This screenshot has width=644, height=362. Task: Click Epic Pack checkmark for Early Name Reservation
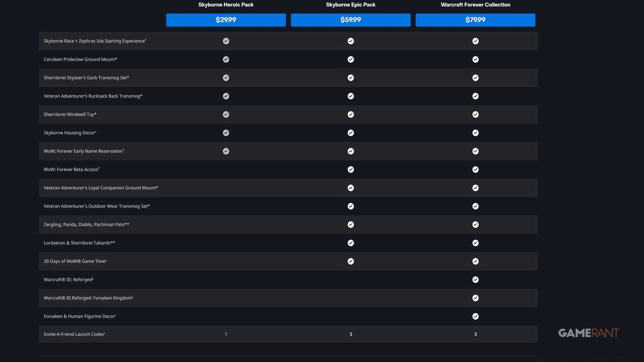tap(351, 151)
